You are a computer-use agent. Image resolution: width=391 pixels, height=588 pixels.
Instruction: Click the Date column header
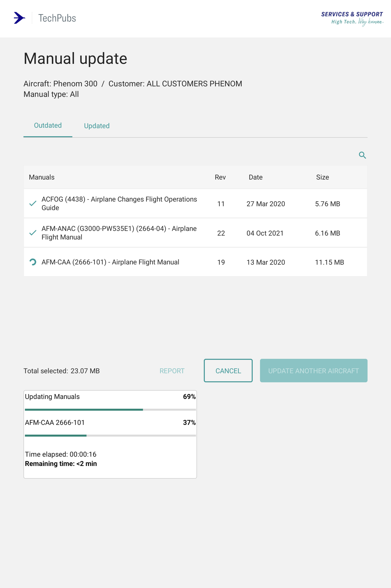point(256,177)
